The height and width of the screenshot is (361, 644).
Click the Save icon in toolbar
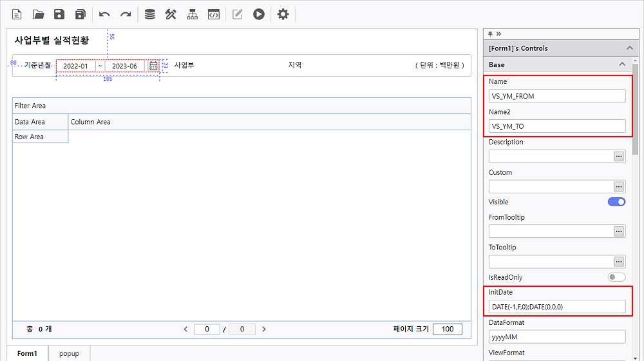[x=59, y=14]
